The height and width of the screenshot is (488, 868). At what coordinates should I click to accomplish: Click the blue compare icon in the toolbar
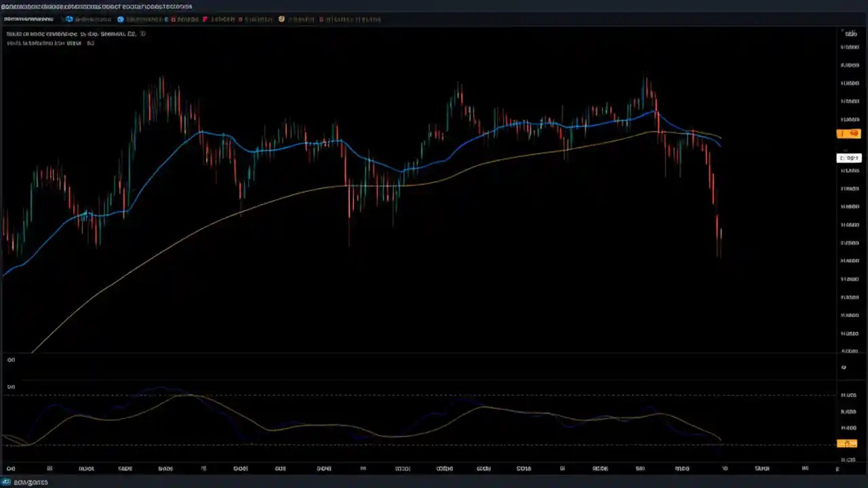click(68, 19)
